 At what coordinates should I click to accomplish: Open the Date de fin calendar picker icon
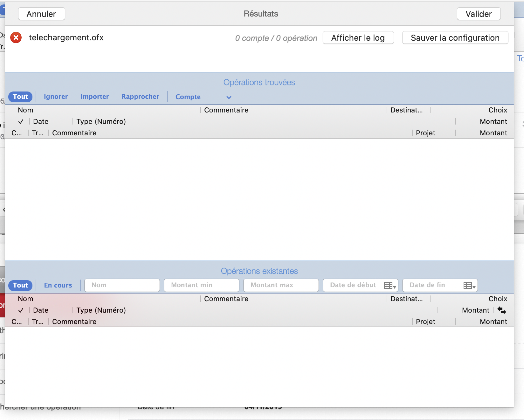469,285
